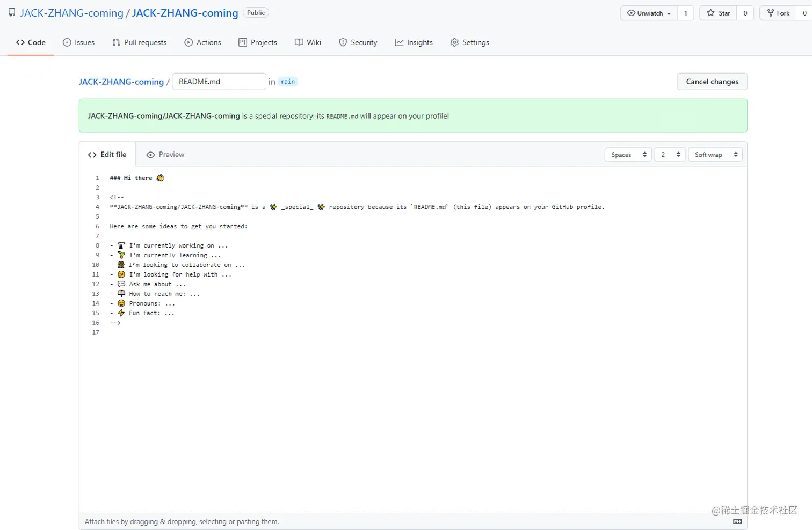
Task: Click the watchers count 1
Action: [x=686, y=13]
